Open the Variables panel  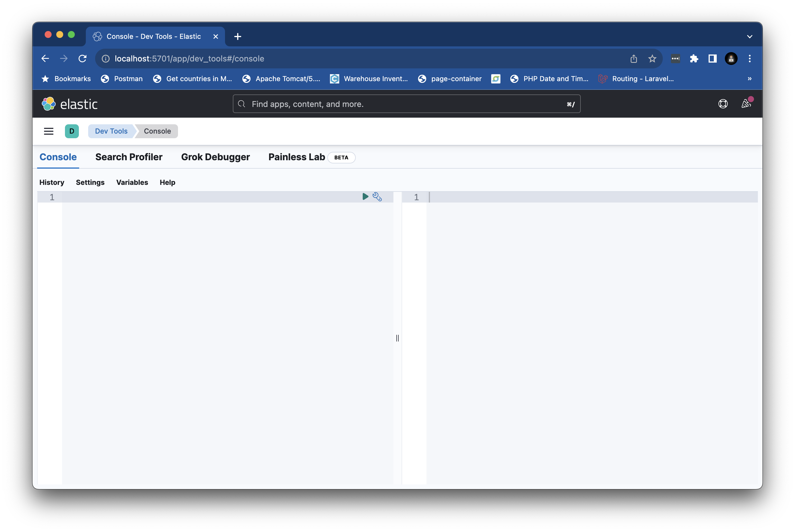132,183
